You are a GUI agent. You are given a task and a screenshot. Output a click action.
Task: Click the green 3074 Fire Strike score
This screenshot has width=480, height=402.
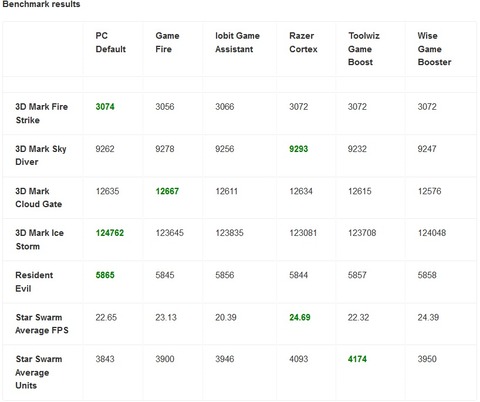(x=105, y=107)
